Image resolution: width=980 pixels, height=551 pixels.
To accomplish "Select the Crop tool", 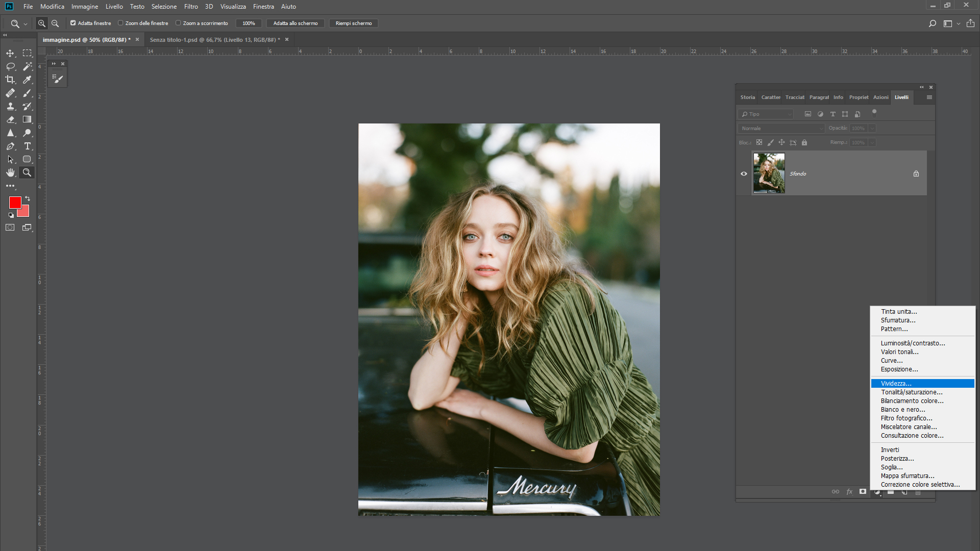I will click(10, 80).
